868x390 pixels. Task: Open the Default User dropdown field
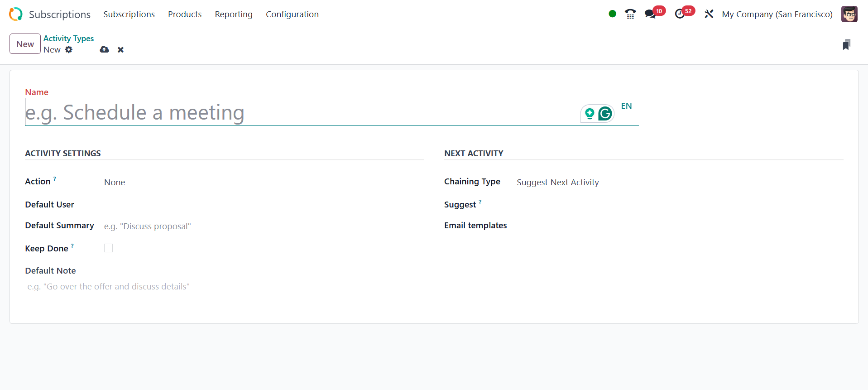pyautogui.click(x=263, y=205)
